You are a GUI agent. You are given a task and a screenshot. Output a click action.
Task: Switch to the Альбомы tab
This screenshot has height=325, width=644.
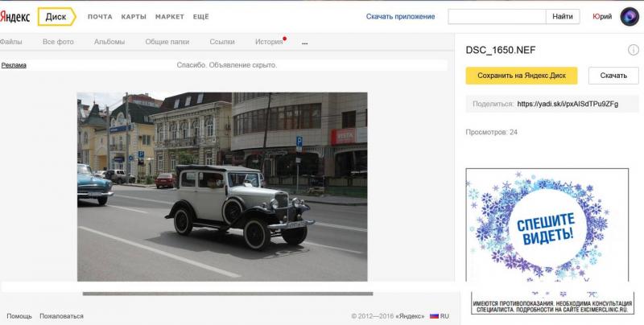tap(109, 42)
